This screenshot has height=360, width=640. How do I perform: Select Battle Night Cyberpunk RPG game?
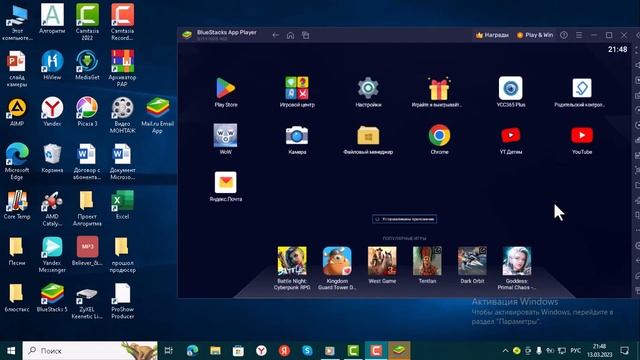[x=292, y=261]
